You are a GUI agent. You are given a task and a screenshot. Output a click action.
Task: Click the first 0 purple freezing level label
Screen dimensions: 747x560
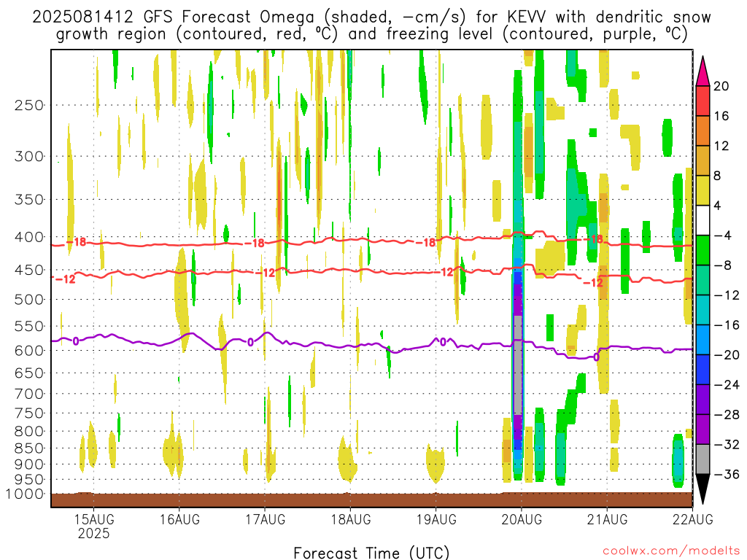coord(76,341)
